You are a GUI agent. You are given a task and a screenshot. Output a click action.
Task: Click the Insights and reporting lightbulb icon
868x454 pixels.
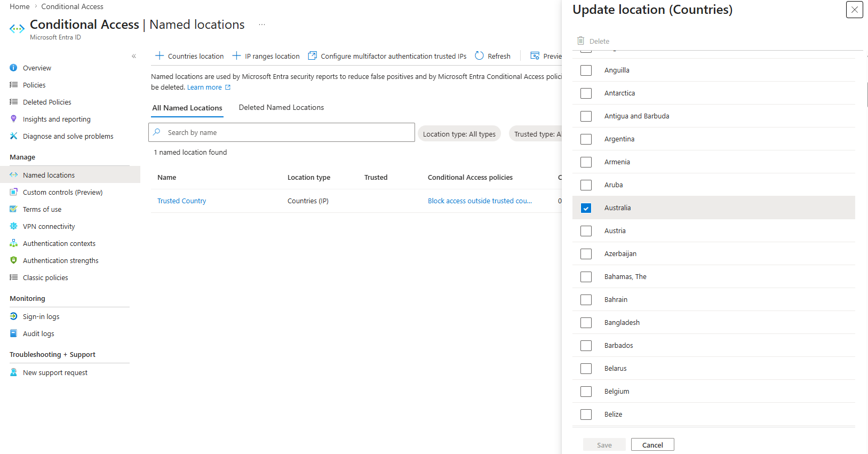pyautogui.click(x=13, y=119)
